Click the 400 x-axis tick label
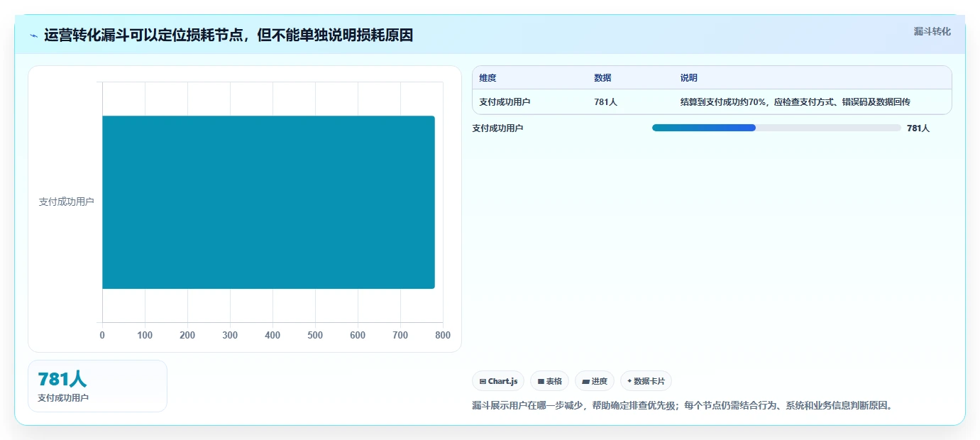The image size is (980, 440). pyautogui.click(x=272, y=335)
